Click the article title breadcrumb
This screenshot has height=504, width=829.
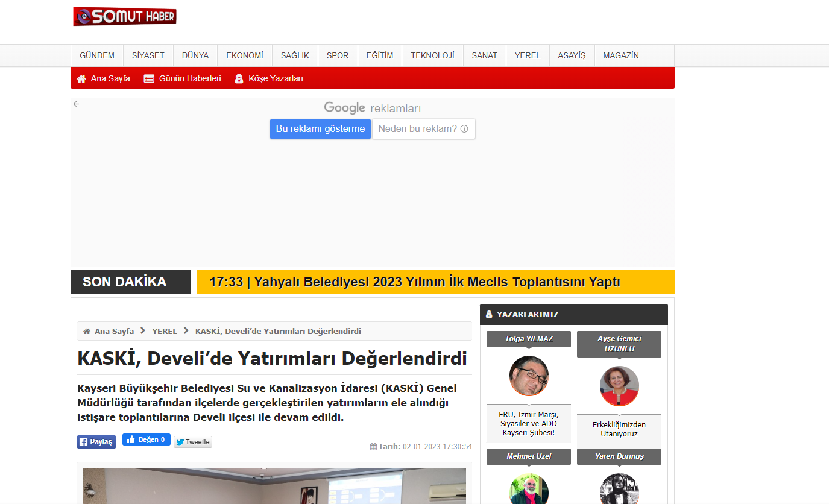[278, 332]
